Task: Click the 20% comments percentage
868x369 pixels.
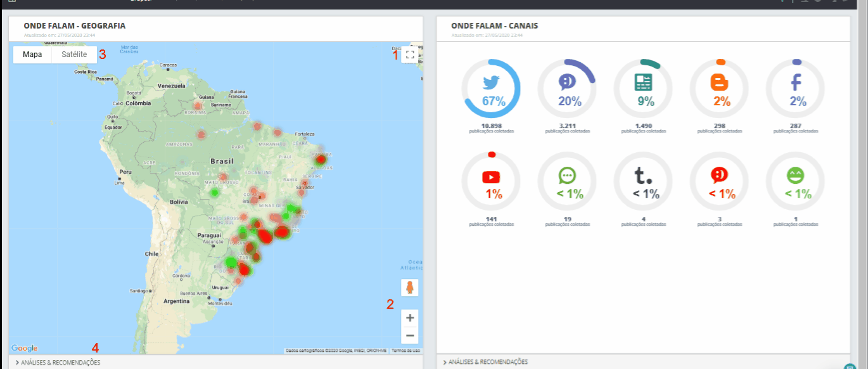Action: coord(570,101)
